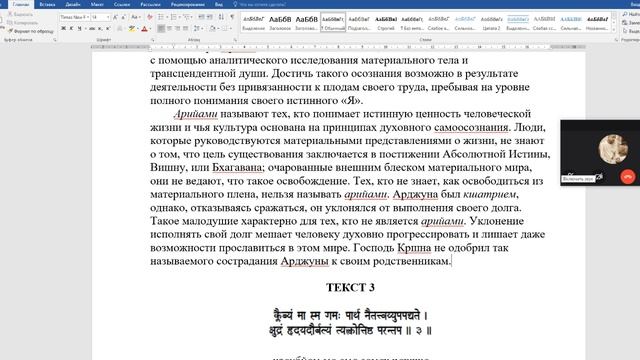This screenshot has width=640, height=360.
Task: Toggle strikethrough formatting
Action: coord(92,29)
